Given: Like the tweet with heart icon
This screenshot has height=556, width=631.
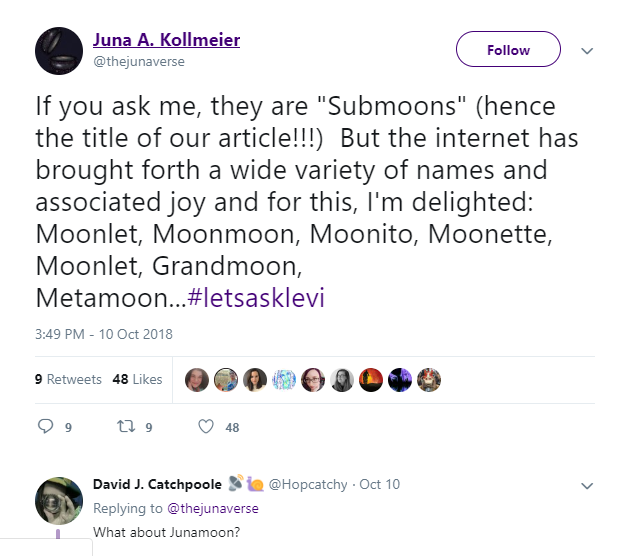Looking at the screenshot, I should pyautogui.click(x=206, y=426).
